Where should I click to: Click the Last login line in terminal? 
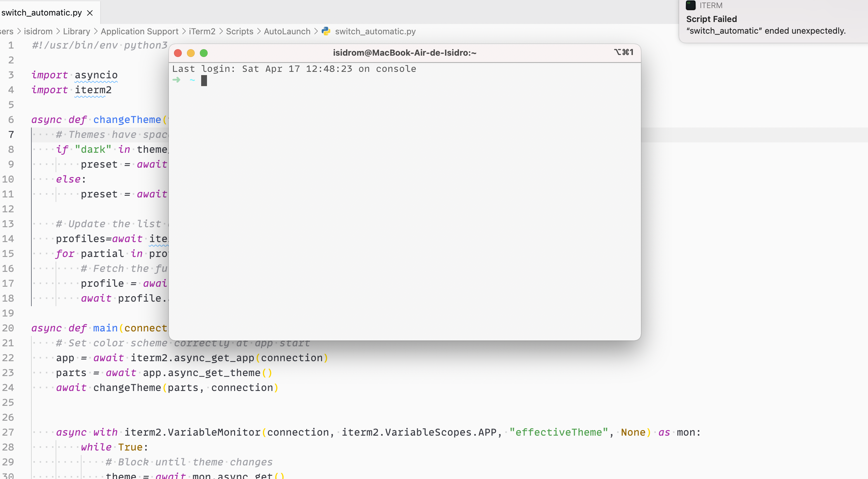(294, 69)
